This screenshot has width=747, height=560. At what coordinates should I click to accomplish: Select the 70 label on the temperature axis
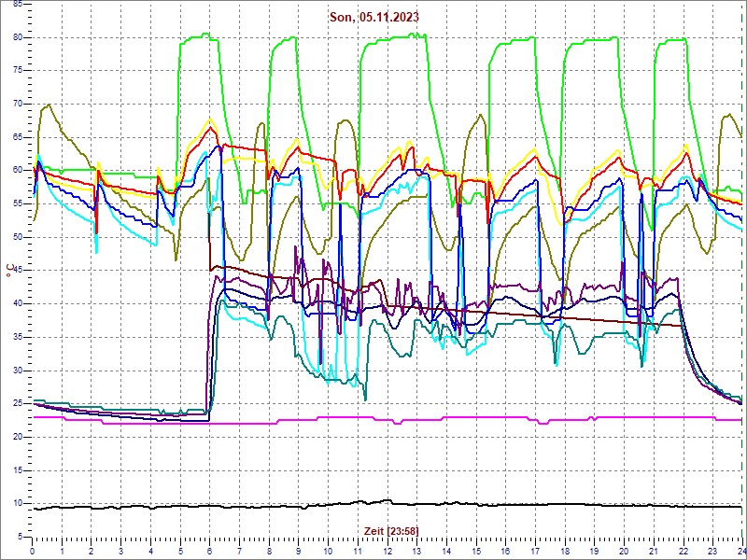coord(17,105)
